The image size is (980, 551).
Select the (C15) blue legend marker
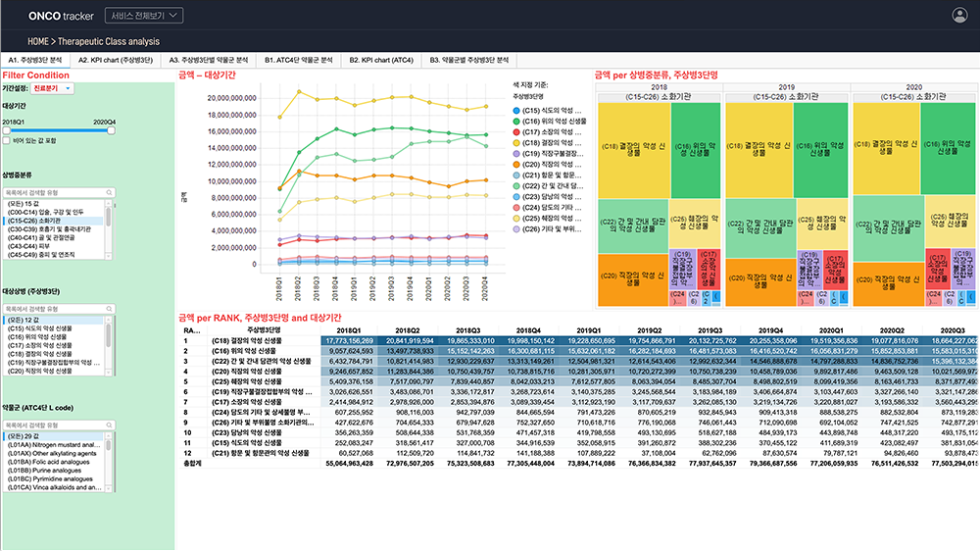tap(516, 111)
